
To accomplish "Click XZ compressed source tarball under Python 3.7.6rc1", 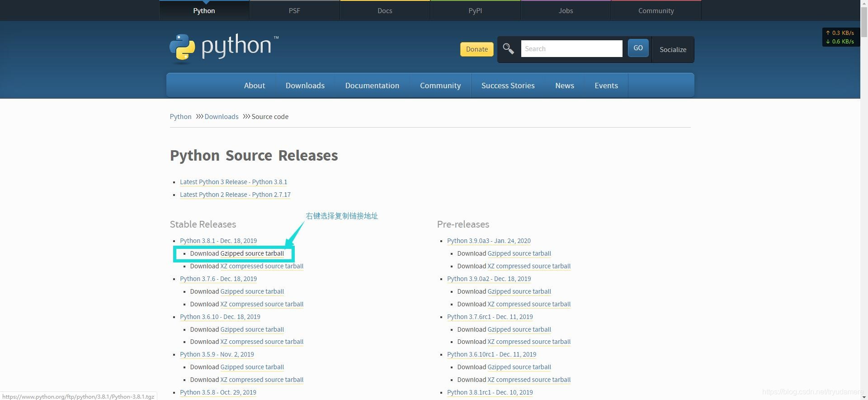I will point(529,342).
